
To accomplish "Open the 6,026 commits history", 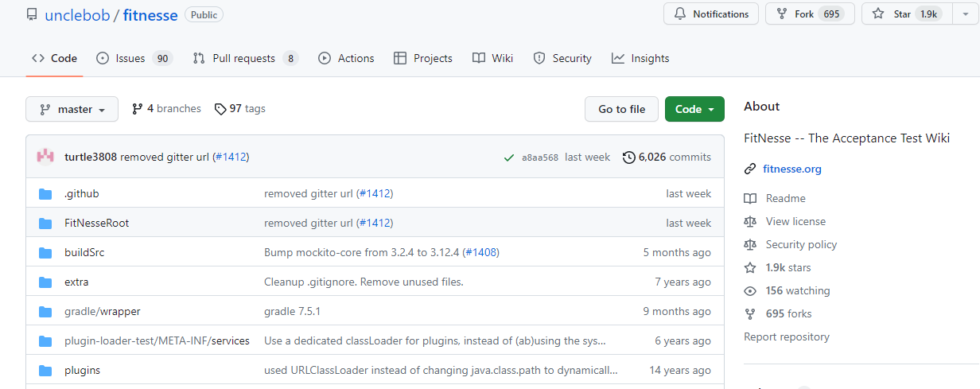I will click(667, 158).
